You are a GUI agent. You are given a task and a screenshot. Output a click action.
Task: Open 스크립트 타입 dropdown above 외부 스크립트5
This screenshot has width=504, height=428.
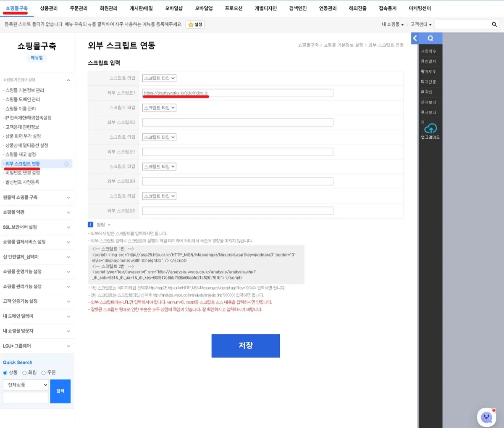coord(159,196)
